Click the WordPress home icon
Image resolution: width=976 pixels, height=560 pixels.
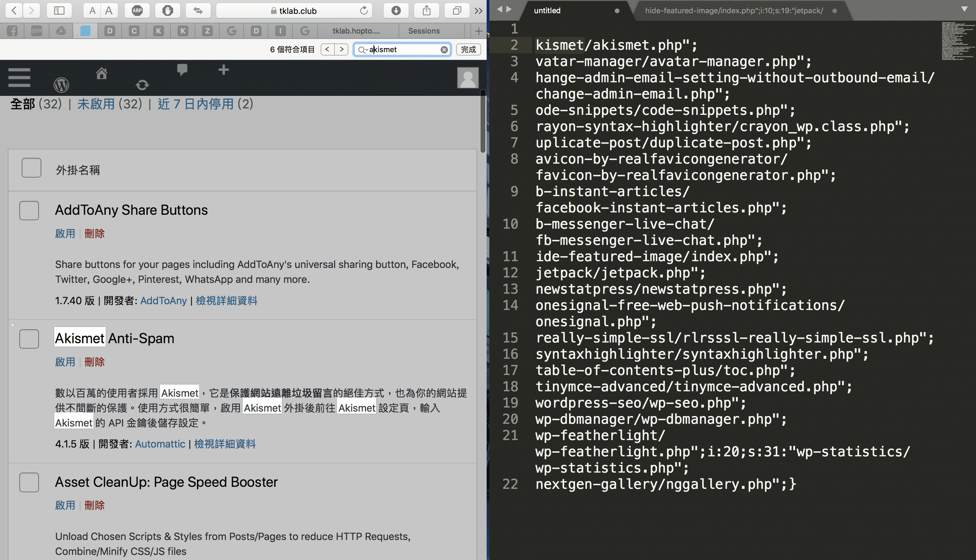[x=102, y=73]
